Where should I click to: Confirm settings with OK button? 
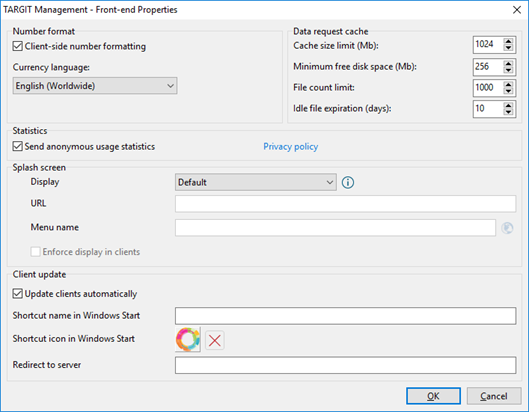[433, 396]
